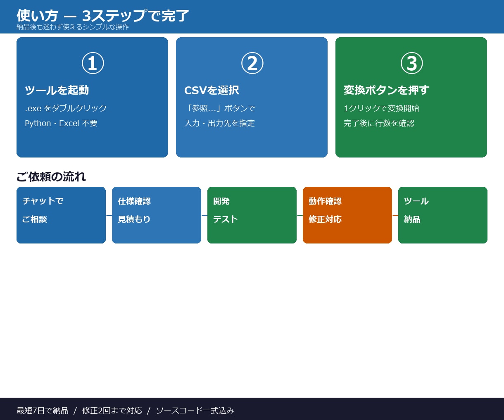The width and height of the screenshot is (504, 420).
Task: Click the circled number 3 icon
Action: [x=411, y=63]
